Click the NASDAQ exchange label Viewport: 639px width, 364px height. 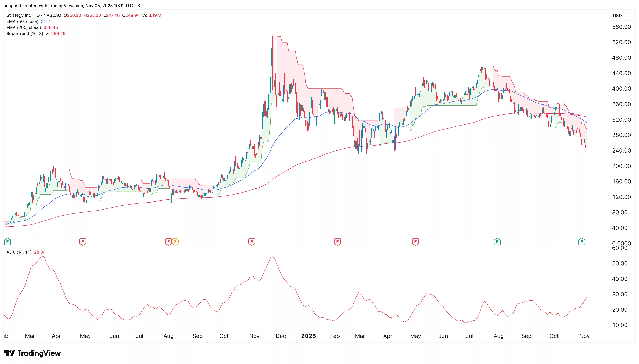[x=52, y=15]
